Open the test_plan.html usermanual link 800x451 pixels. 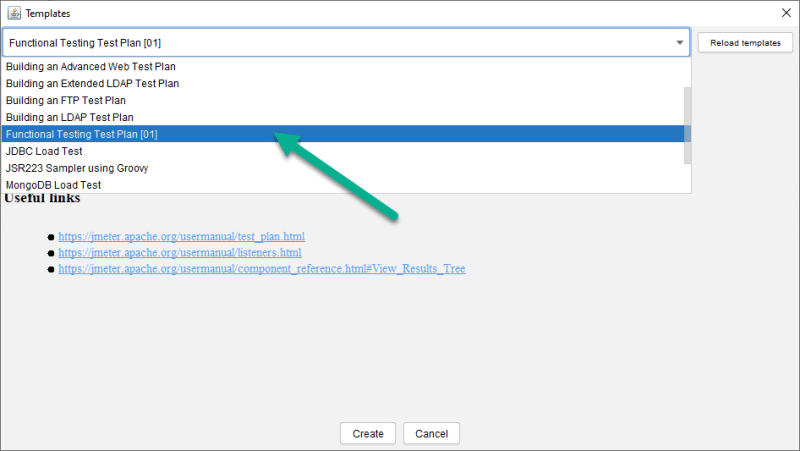(182, 236)
